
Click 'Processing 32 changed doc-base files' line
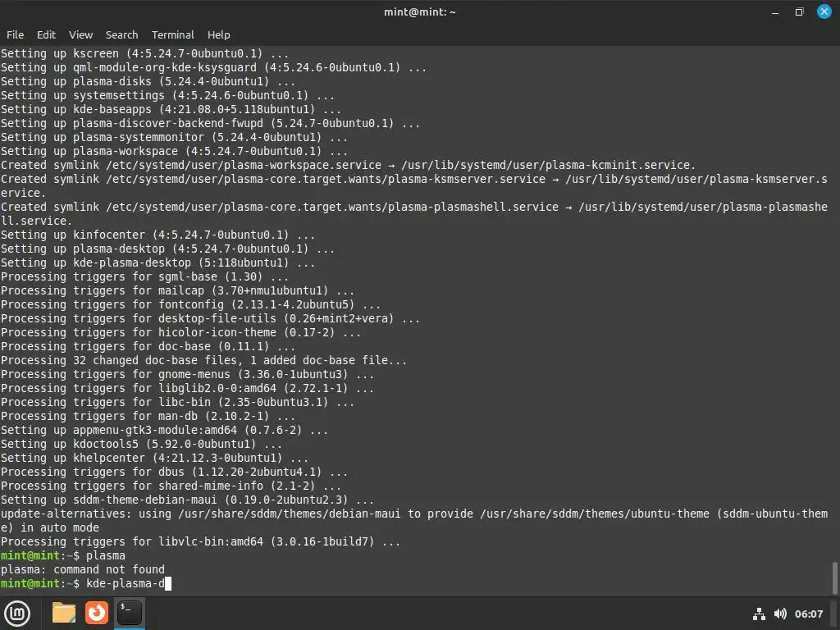pos(203,360)
